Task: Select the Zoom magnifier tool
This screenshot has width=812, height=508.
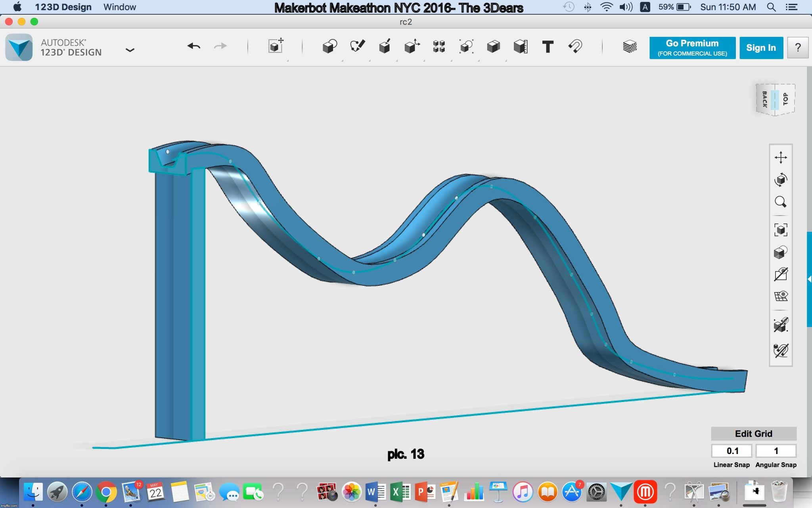Action: click(781, 202)
